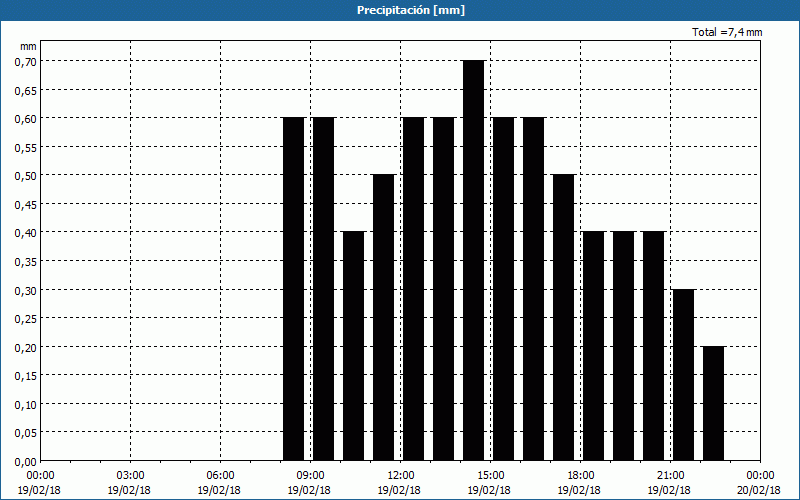Click the y-axis value 0,60
The height and width of the screenshot is (500, 800).
click(26, 119)
